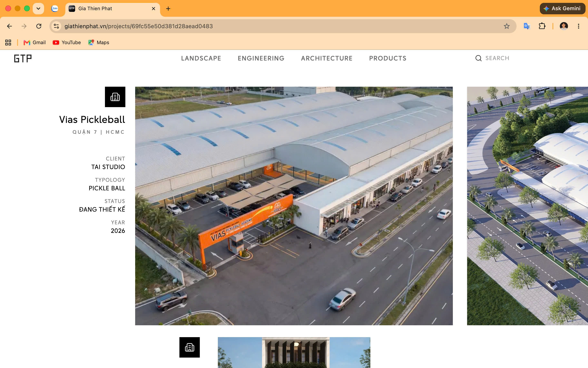Open the YouTube bookmark
The height and width of the screenshot is (368, 588).
tap(67, 43)
